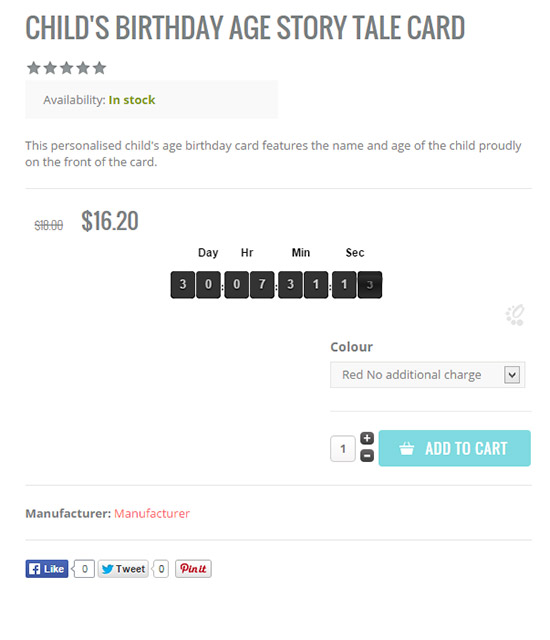Screen dimensions: 550x640
Task: Click the basket icon on Add to Cart
Action: click(406, 449)
